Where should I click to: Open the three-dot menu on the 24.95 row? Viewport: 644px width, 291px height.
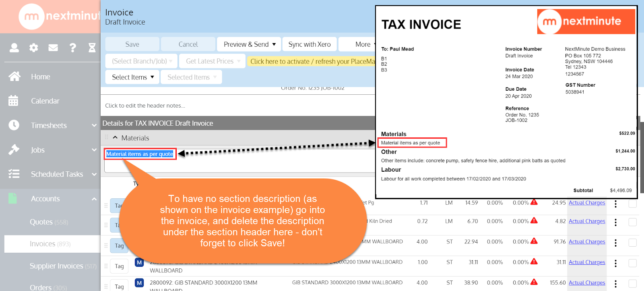coord(615,204)
